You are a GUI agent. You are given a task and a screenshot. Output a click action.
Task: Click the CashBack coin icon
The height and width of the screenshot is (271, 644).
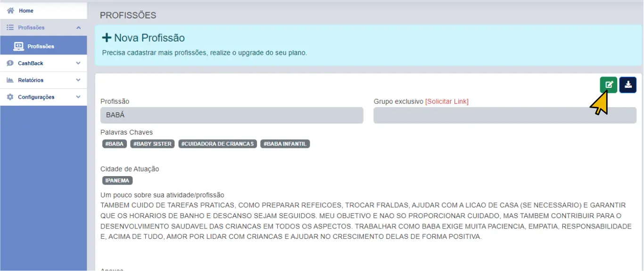(10, 63)
